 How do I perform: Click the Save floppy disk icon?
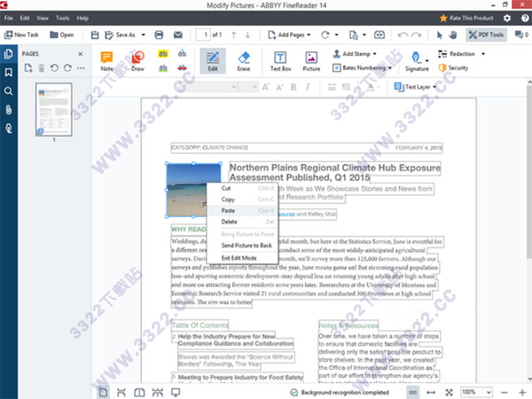[x=95, y=35]
